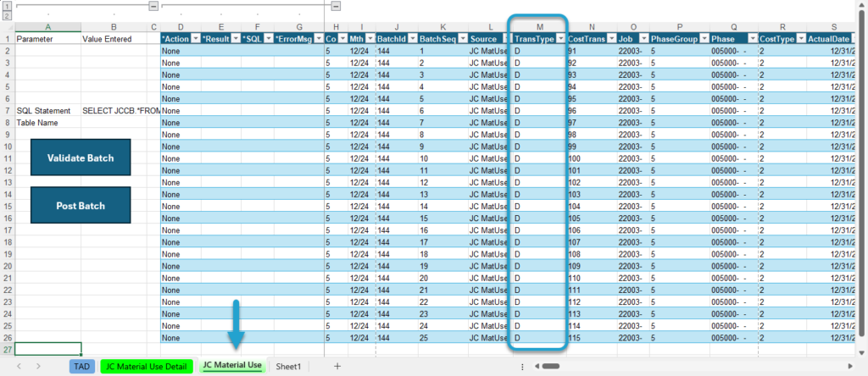The height and width of the screenshot is (376, 868).
Task: Select row 27 header
Action: (x=7, y=350)
